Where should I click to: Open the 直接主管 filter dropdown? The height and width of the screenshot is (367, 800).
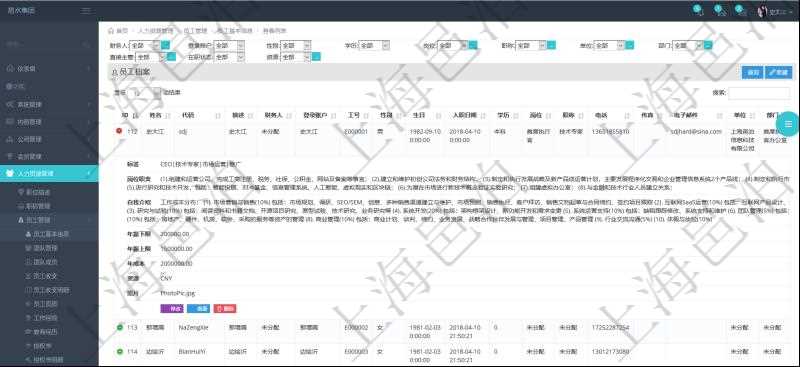tap(151, 57)
